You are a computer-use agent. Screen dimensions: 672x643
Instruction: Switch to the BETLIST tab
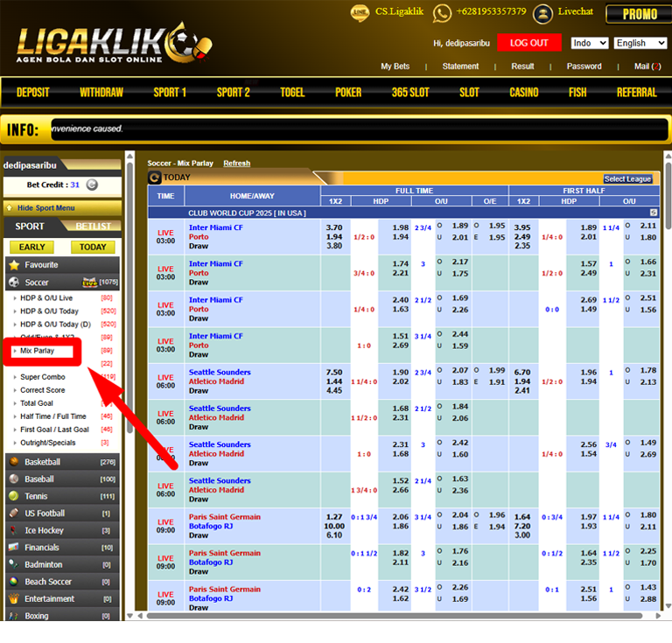(x=93, y=227)
